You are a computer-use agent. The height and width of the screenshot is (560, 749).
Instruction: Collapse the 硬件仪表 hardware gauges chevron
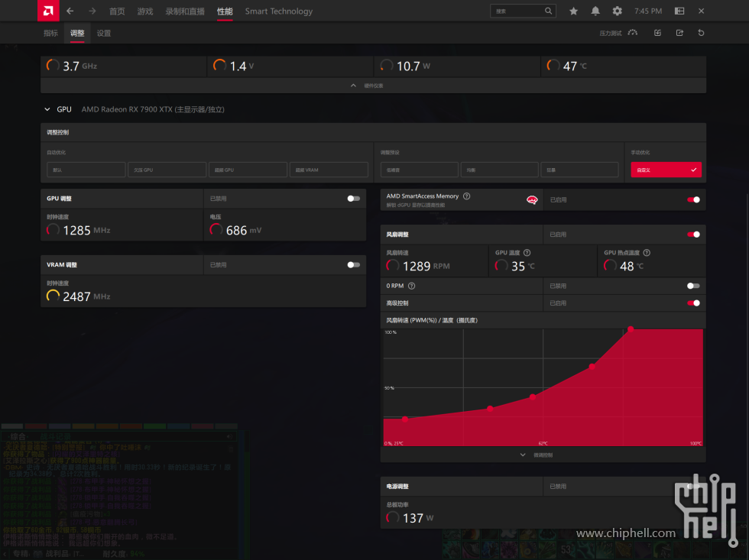pos(353,86)
